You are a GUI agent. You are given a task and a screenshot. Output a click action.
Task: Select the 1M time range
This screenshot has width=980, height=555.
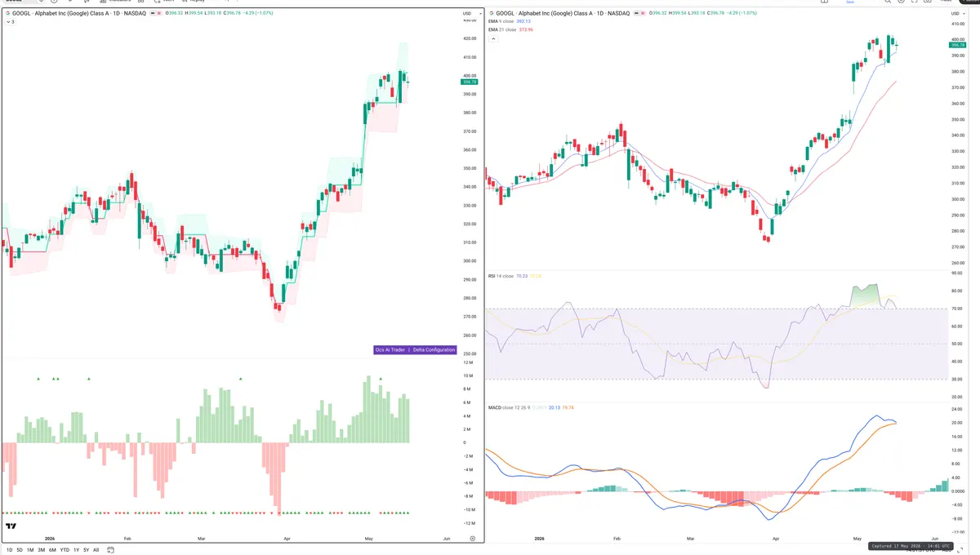(30, 550)
